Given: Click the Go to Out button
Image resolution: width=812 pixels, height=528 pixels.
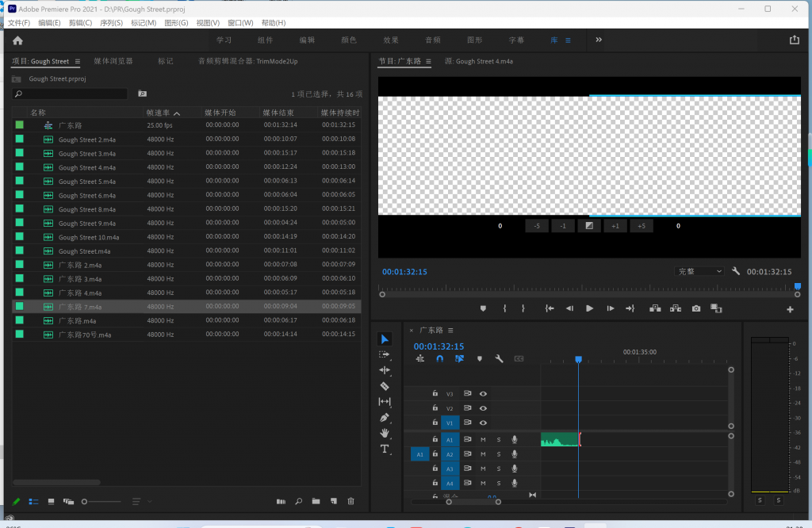Looking at the screenshot, I should tap(630, 308).
